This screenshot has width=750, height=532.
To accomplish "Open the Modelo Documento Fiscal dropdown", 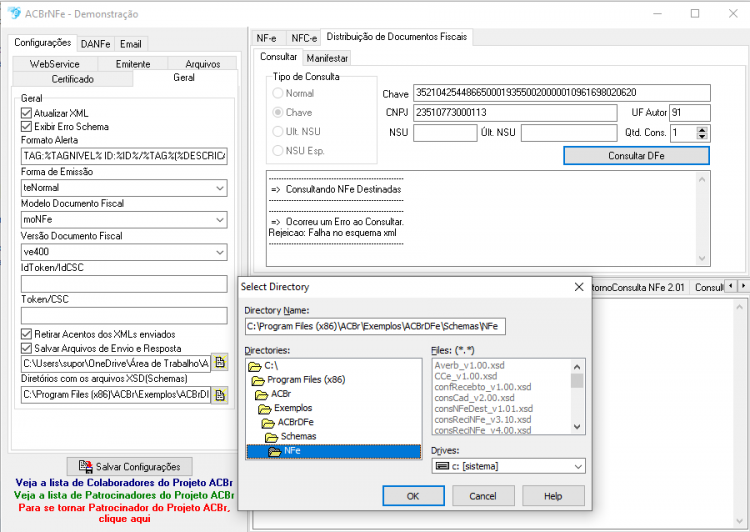I will click(x=220, y=220).
